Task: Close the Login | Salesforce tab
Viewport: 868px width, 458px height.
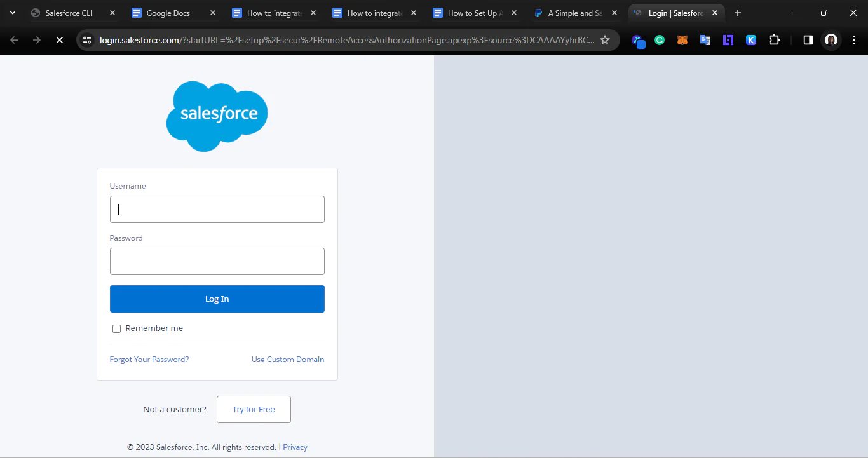Action: click(x=715, y=13)
